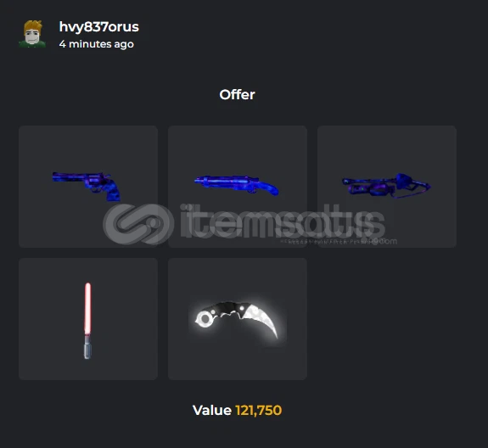Select the blue galaxy revolver item

(x=88, y=187)
